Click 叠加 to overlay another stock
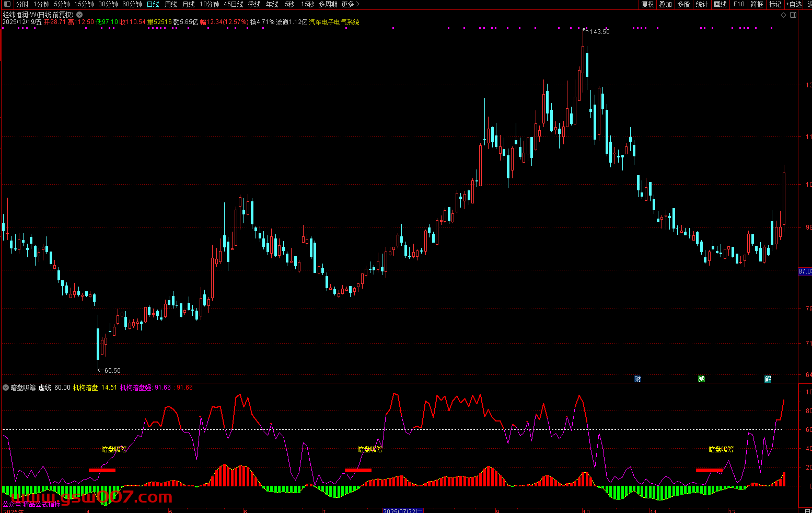The image size is (812, 513). [665, 4]
